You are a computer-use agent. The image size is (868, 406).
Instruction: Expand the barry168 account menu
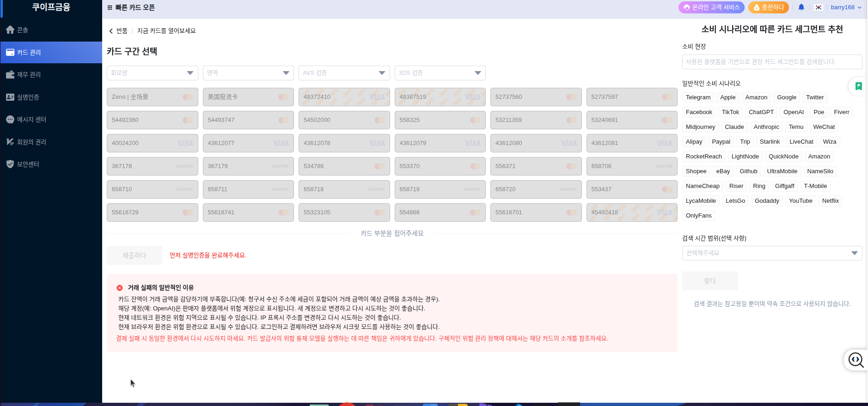tap(846, 7)
